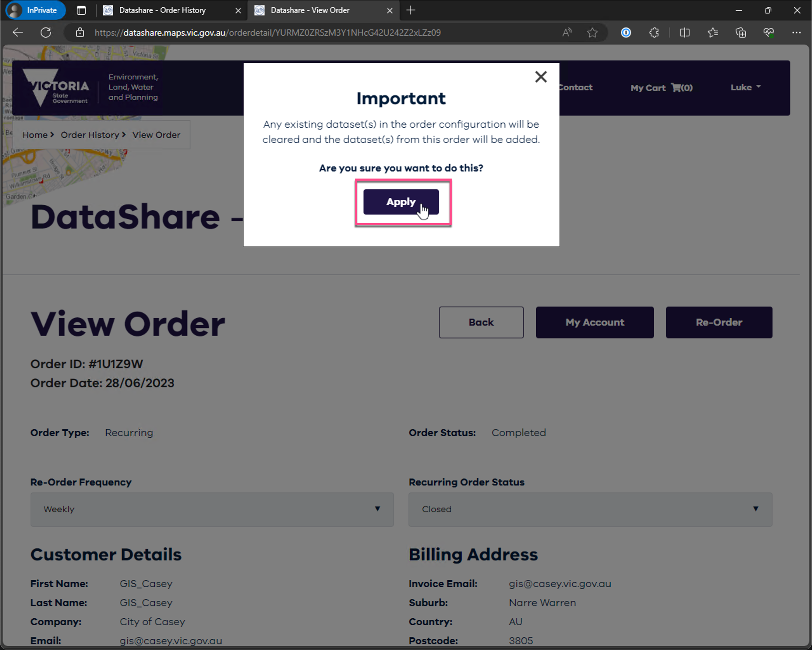This screenshot has width=812, height=650.
Task: Switch to the Datashare - Order History tab
Action: [162, 10]
